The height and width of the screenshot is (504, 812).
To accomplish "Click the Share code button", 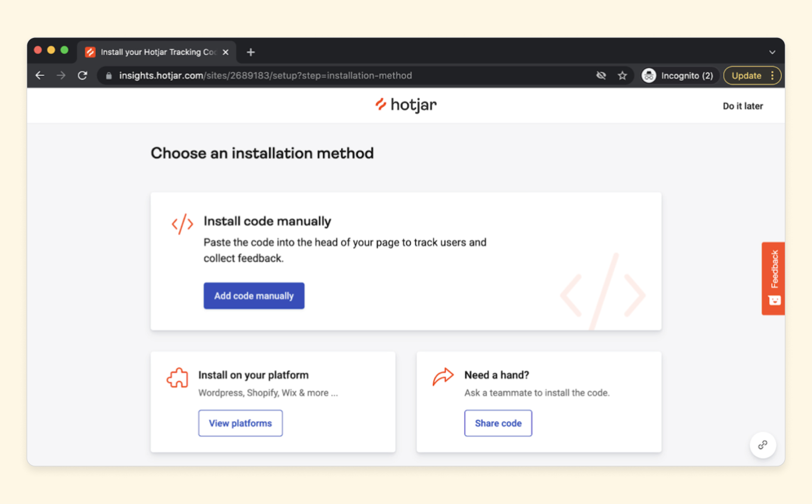I will pyautogui.click(x=498, y=423).
